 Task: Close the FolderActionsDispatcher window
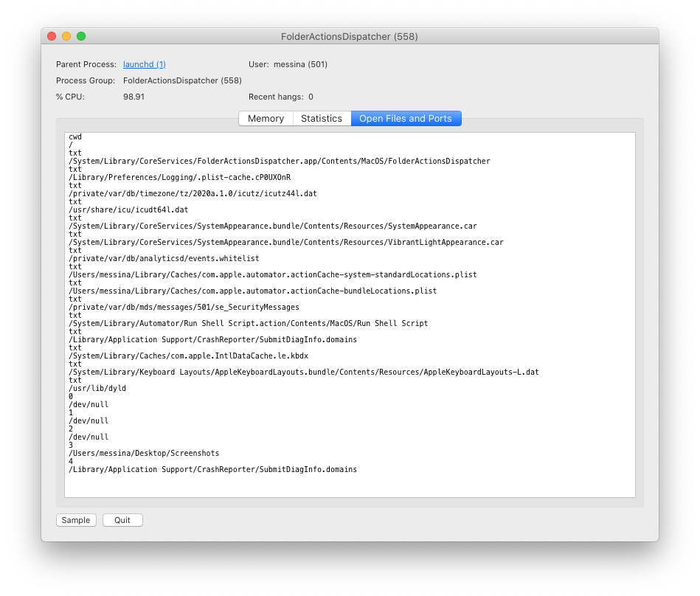52,36
